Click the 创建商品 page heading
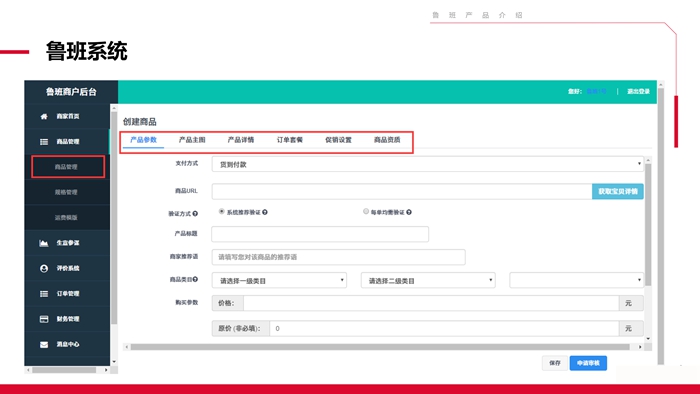700x394 pixels. tap(140, 121)
